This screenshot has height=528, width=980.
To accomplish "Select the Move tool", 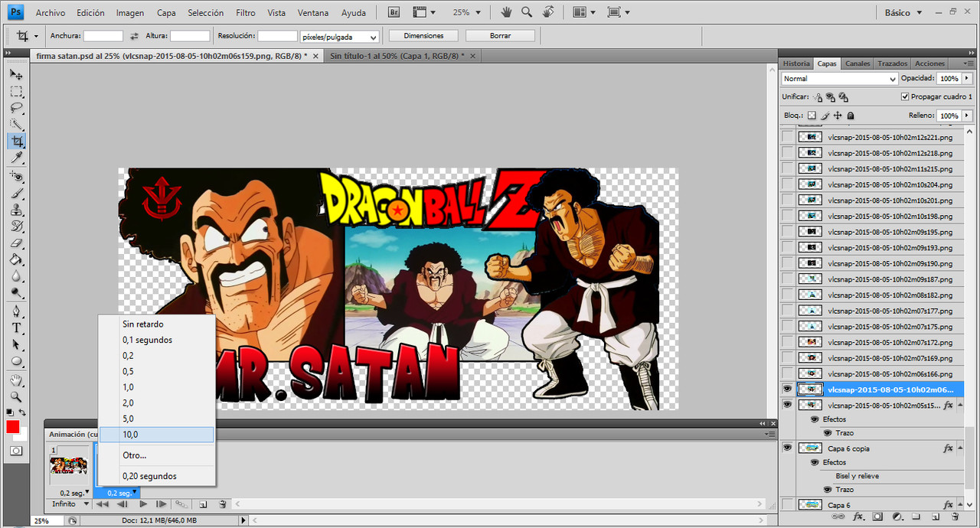I will [x=16, y=75].
